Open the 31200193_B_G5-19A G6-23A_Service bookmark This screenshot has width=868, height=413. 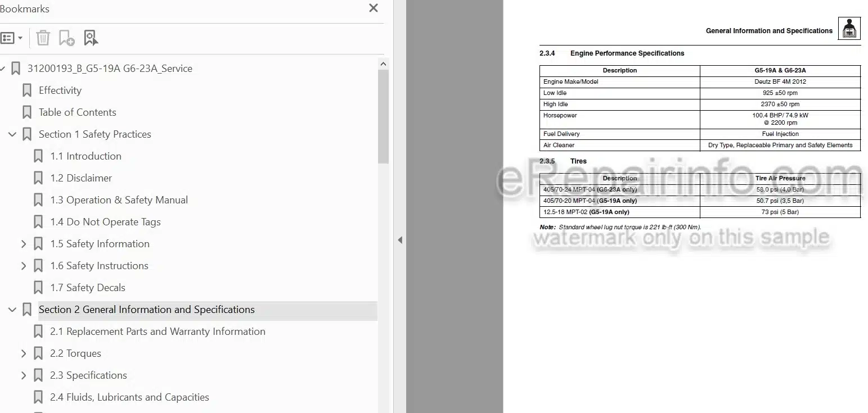click(110, 69)
